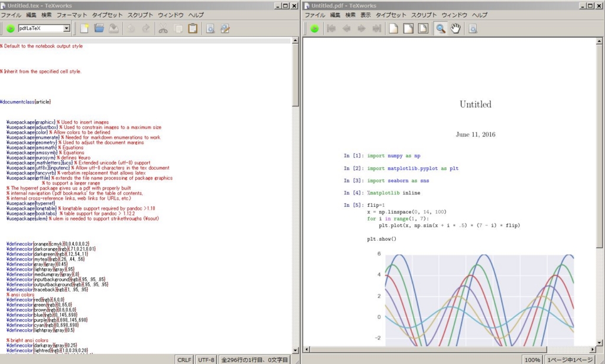The width and height of the screenshot is (605, 364).
Task: Click the \definecolor{orange} line
Action: [48, 244]
